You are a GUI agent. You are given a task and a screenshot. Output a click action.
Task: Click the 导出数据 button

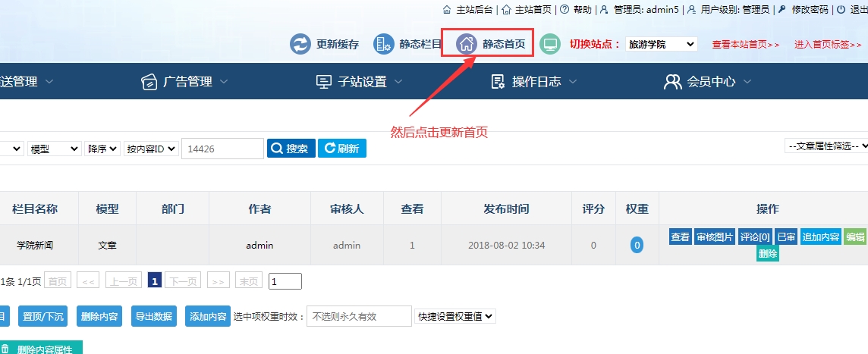153,316
